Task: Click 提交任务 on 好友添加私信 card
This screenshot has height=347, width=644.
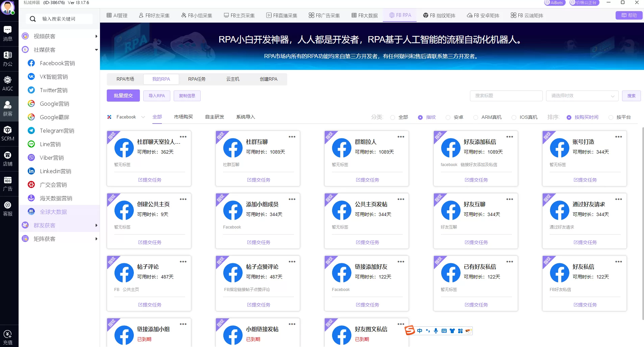Action: coord(476,180)
